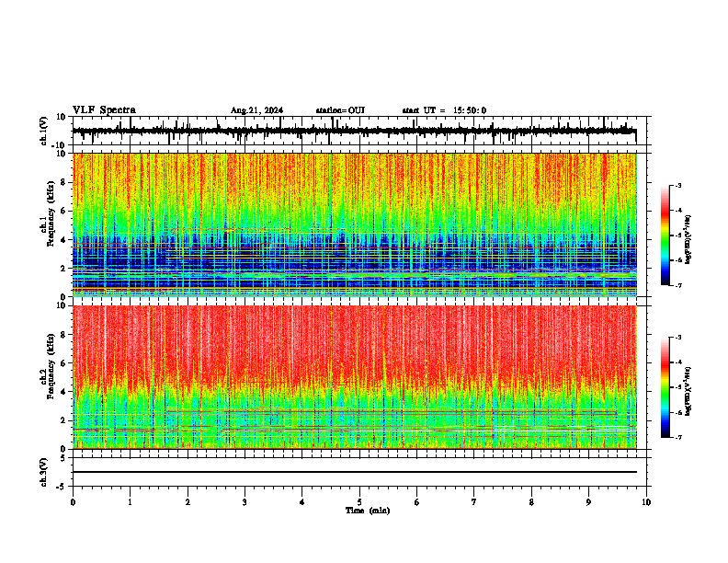Select the "start UT = 15:50:0" text
Screen dimensions: 728x563
[444, 110]
